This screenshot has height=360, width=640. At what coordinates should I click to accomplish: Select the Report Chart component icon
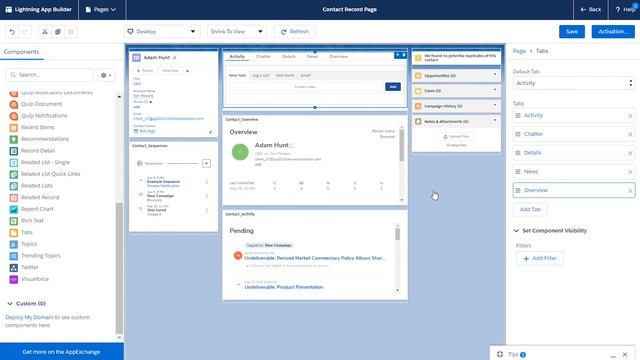[x=13, y=209]
